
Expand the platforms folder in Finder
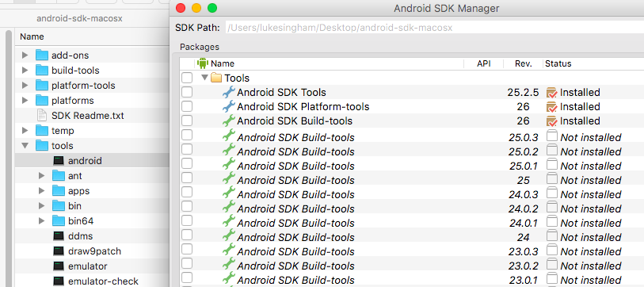pos(25,101)
